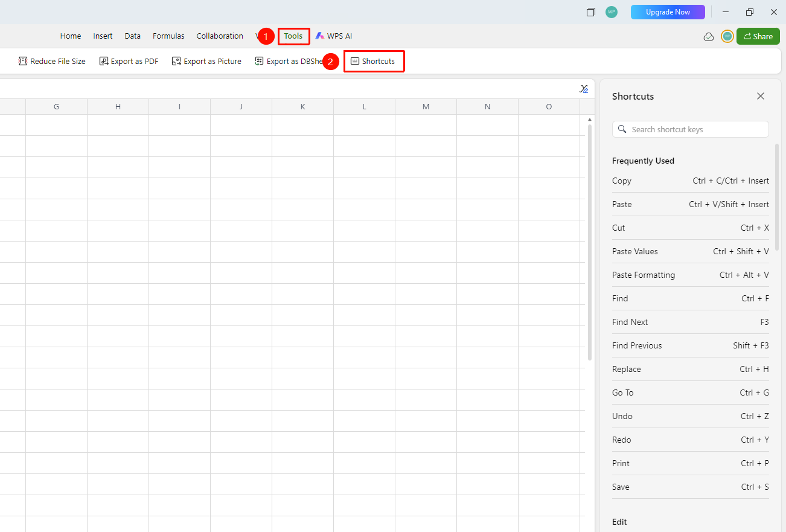Click the Redo shortcut entry

click(691, 440)
